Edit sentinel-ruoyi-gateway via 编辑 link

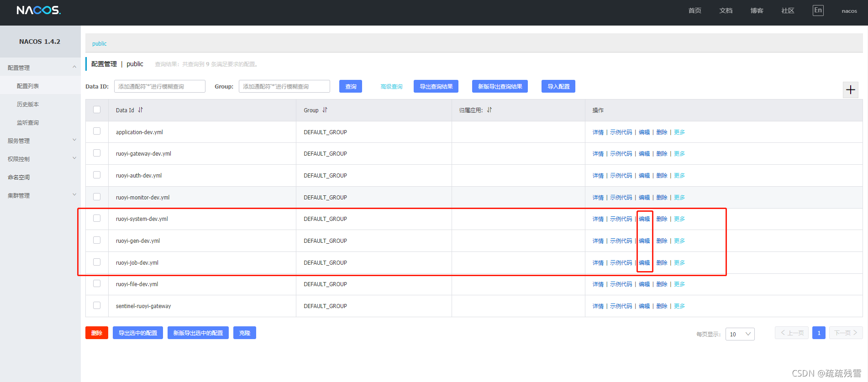(644, 306)
